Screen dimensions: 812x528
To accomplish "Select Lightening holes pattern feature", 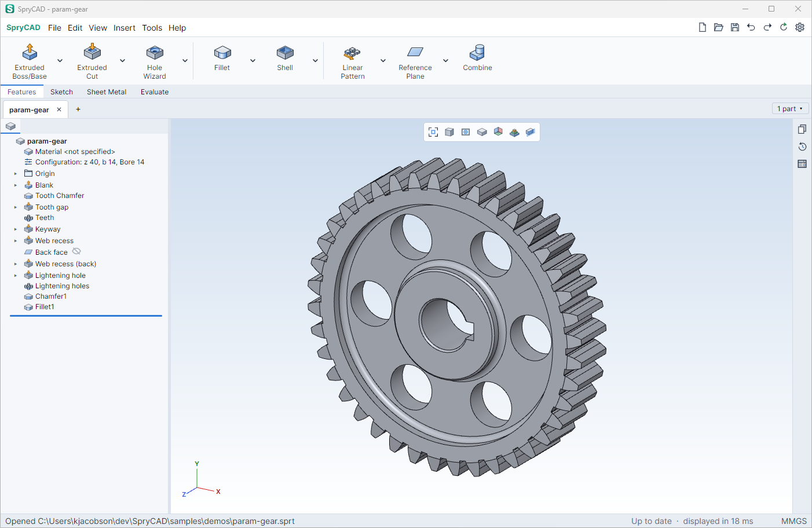I will coord(62,286).
